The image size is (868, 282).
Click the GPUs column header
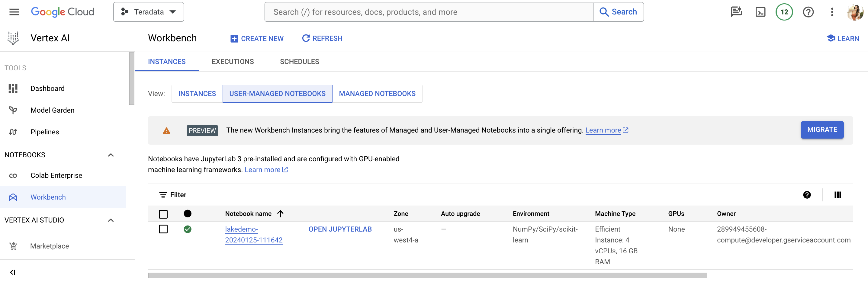tap(676, 213)
